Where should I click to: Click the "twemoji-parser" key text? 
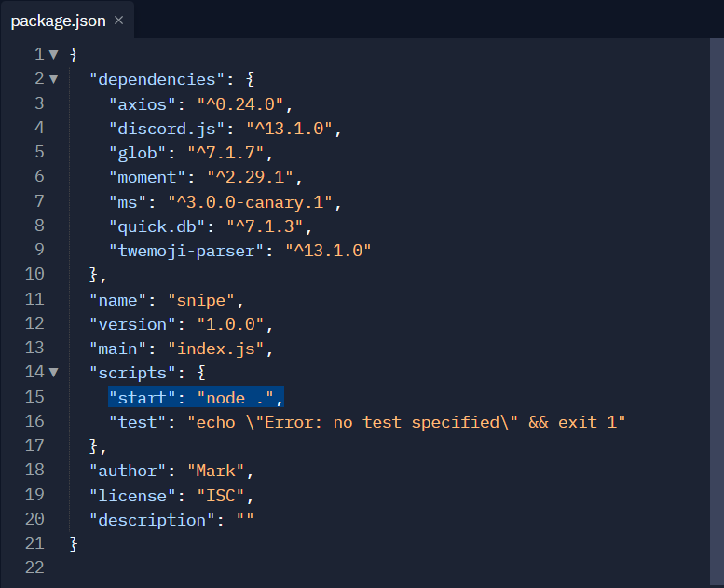tap(186, 252)
